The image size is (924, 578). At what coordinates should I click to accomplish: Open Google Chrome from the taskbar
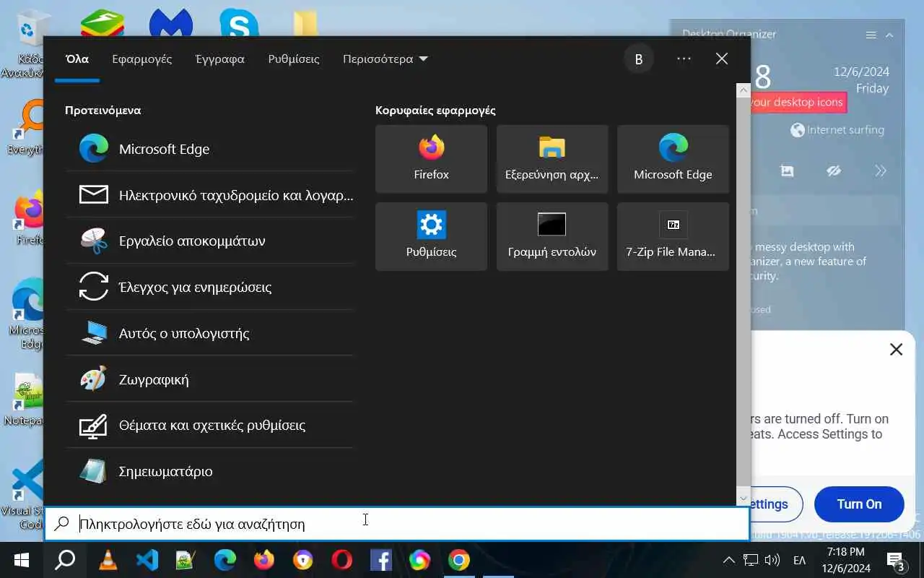pyautogui.click(x=459, y=560)
